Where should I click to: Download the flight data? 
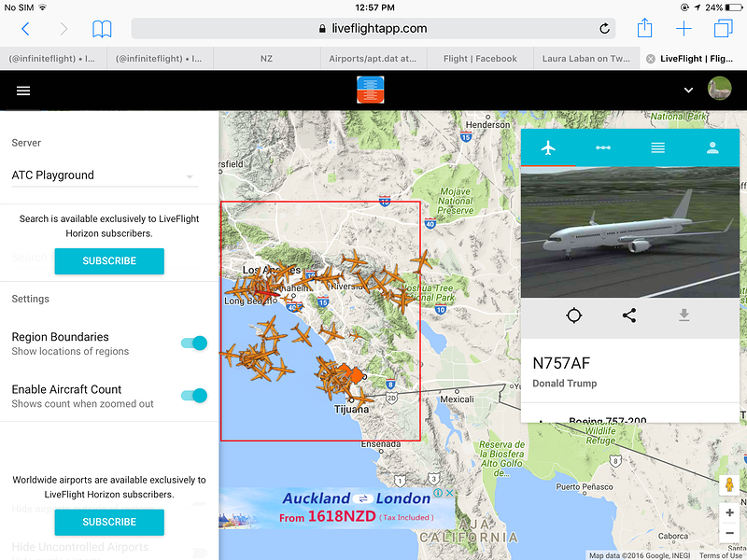point(684,315)
